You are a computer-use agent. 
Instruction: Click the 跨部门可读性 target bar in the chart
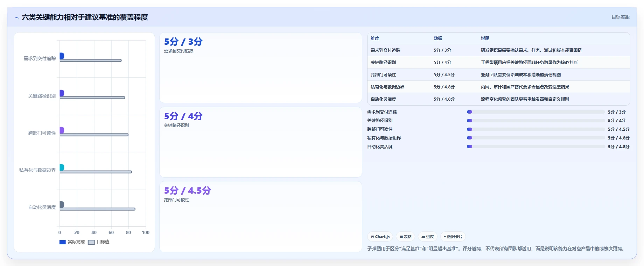click(x=94, y=135)
